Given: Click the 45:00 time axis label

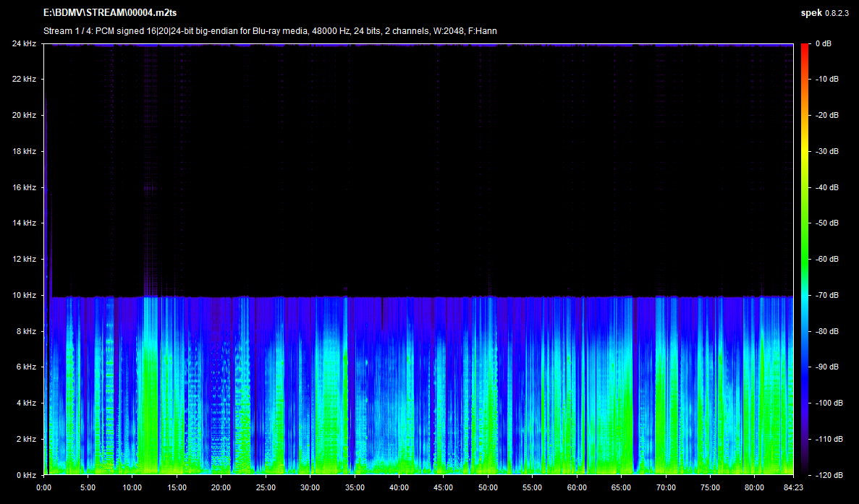Looking at the screenshot, I should tap(444, 487).
